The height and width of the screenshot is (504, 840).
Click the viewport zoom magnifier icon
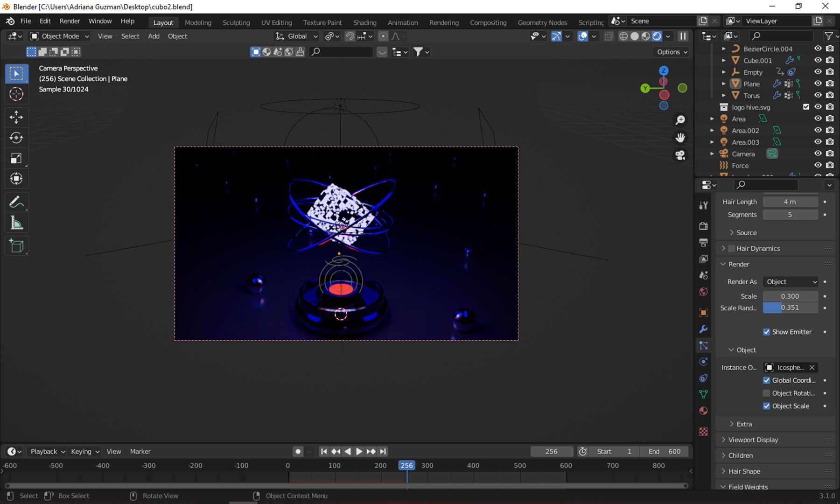pyautogui.click(x=680, y=120)
